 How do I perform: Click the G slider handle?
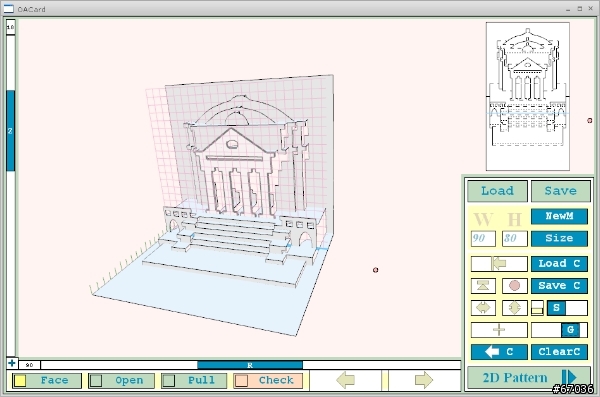point(570,330)
